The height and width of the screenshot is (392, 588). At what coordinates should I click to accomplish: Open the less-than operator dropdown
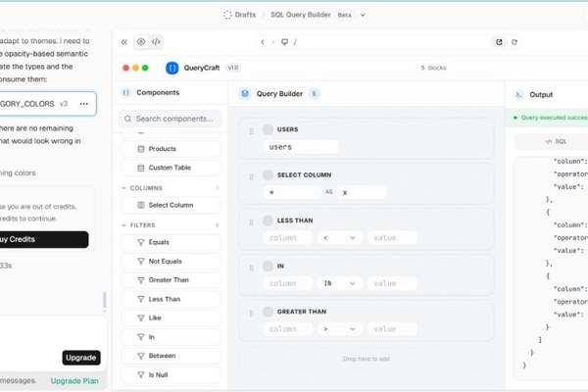coord(340,238)
